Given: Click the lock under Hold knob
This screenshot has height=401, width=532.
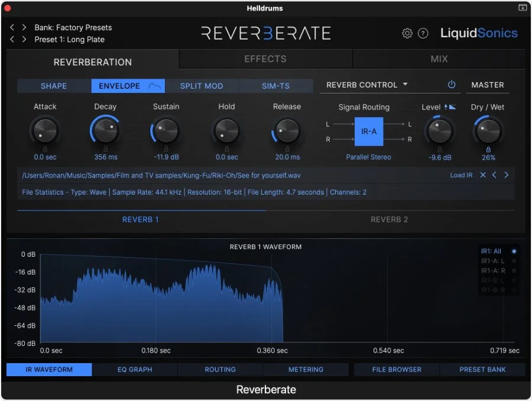Looking at the screenshot, I should pos(226,148).
